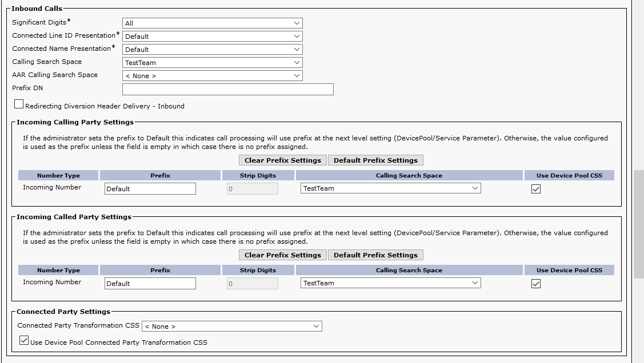
Task: Open Called Party Calling Search Space dropdown
Action: pos(390,283)
